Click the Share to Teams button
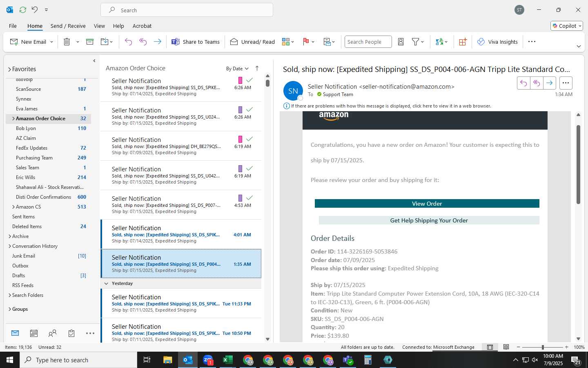The height and width of the screenshot is (368, 588). coord(196,42)
